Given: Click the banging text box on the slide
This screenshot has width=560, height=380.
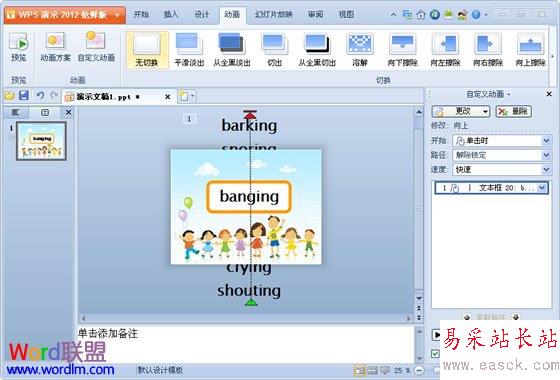Looking at the screenshot, I should click(249, 197).
